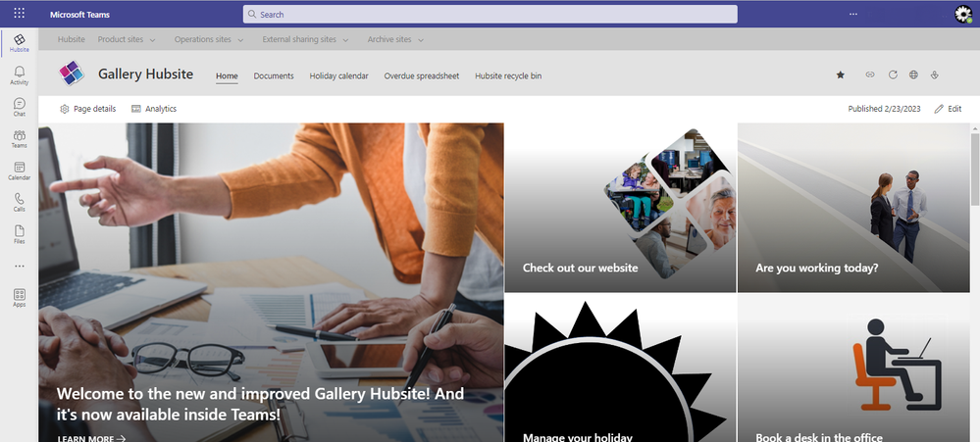Open the Overdue spreadsheet tab

point(421,76)
